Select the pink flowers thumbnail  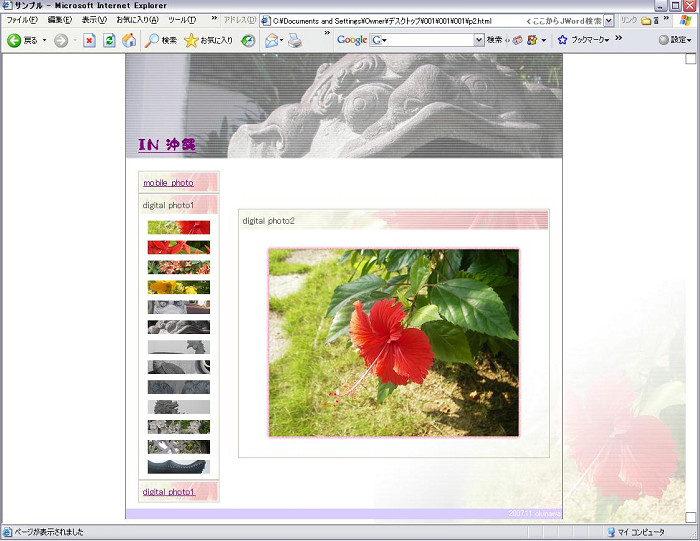pyautogui.click(x=179, y=267)
